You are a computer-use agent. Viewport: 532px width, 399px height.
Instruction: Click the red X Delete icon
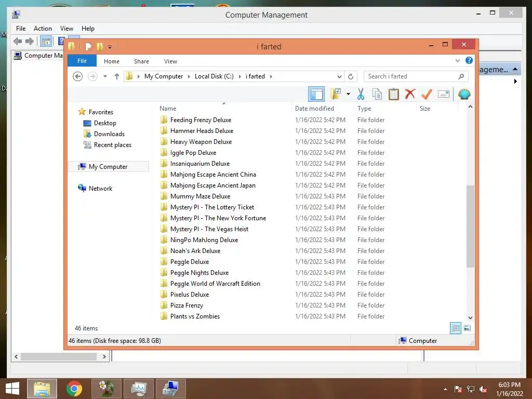[410, 94]
